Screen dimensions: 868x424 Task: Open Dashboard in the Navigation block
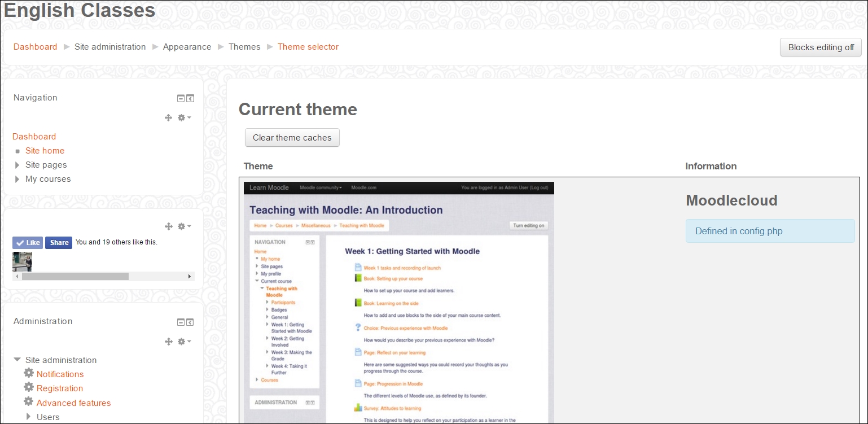pyautogui.click(x=34, y=137)
